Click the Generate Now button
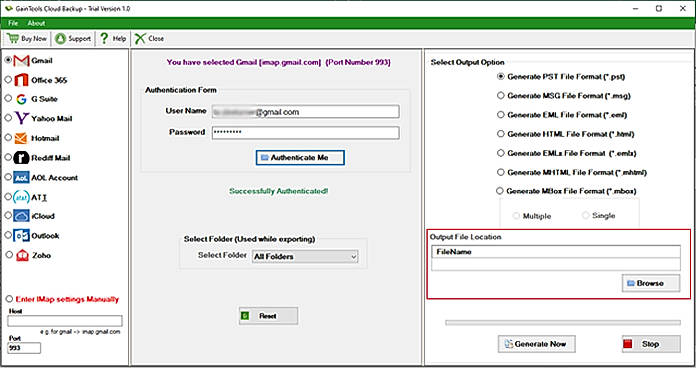Viewport: 696px width, 368px height. [x=537, y=344]
